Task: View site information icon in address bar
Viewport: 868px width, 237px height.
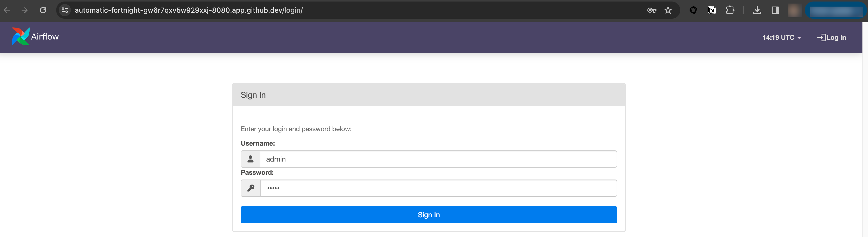Action: pyautogui.click(x=65, y=10)
